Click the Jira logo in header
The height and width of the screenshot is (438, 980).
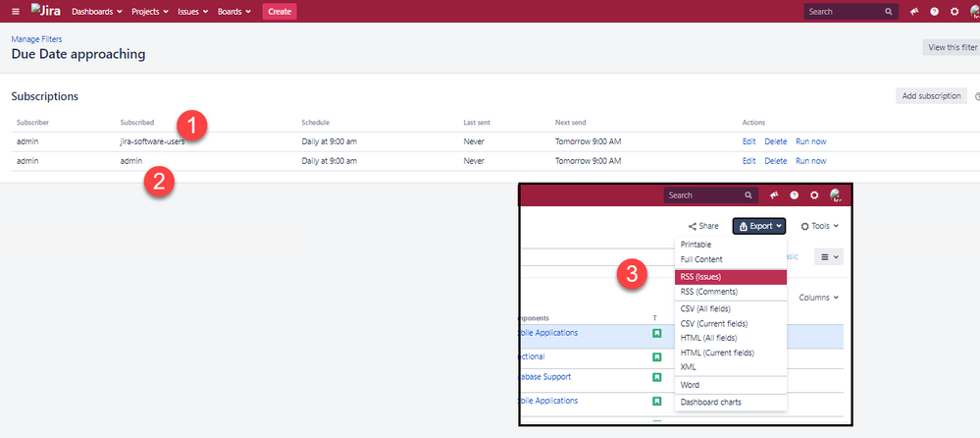[46, 11]
